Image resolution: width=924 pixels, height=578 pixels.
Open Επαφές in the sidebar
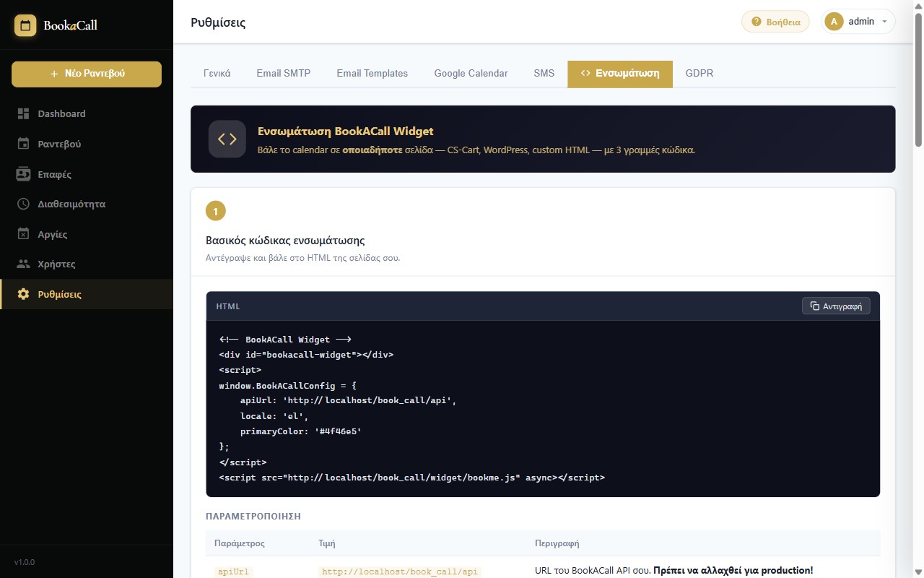pyautogui.click(x=87, y=174)
